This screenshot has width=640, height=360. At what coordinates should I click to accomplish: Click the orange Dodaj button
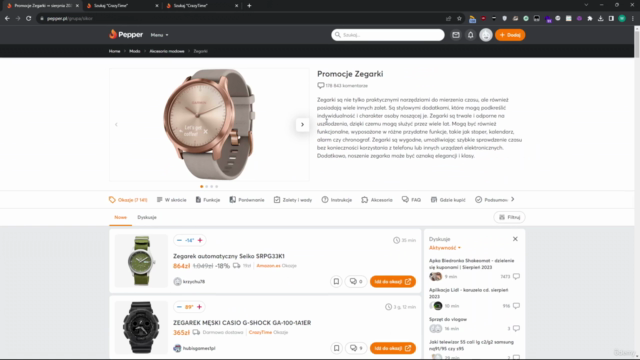point(510,35)
